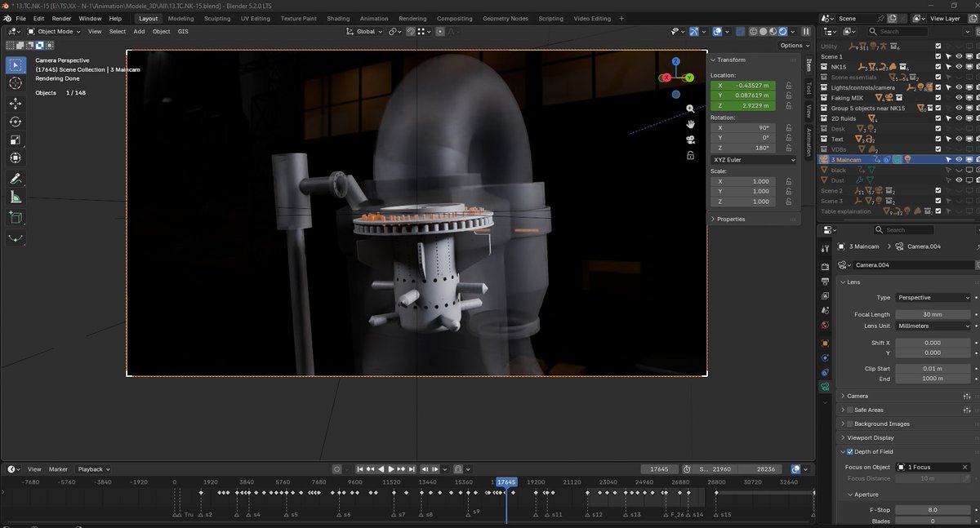Select the Scale tool
980x528 pixels.
(x=16, y=140)
